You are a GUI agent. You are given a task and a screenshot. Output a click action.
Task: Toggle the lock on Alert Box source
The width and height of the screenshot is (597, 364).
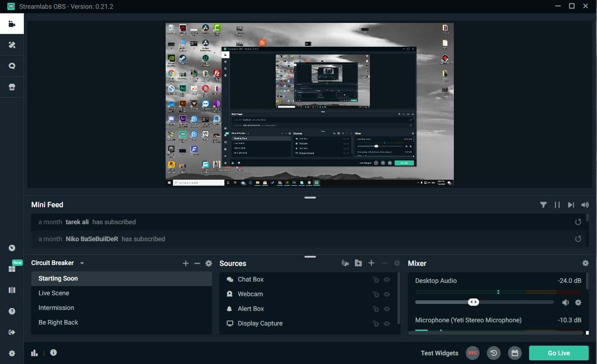coord(375,309)
